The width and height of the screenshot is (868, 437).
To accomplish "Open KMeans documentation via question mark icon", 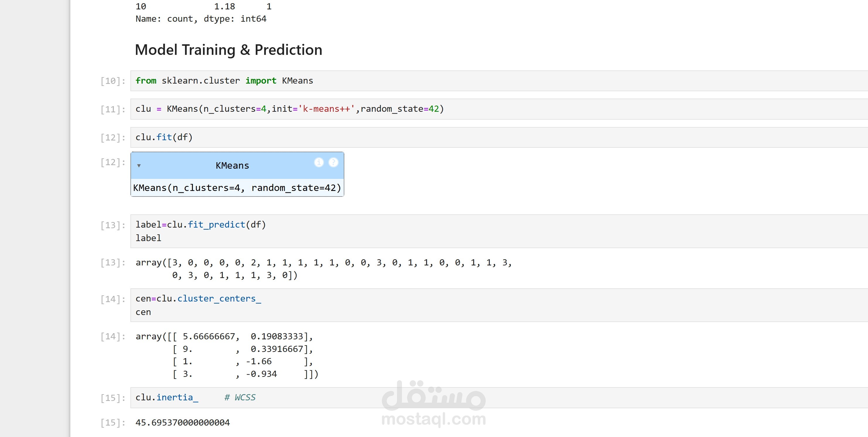I will pos(333,162).
